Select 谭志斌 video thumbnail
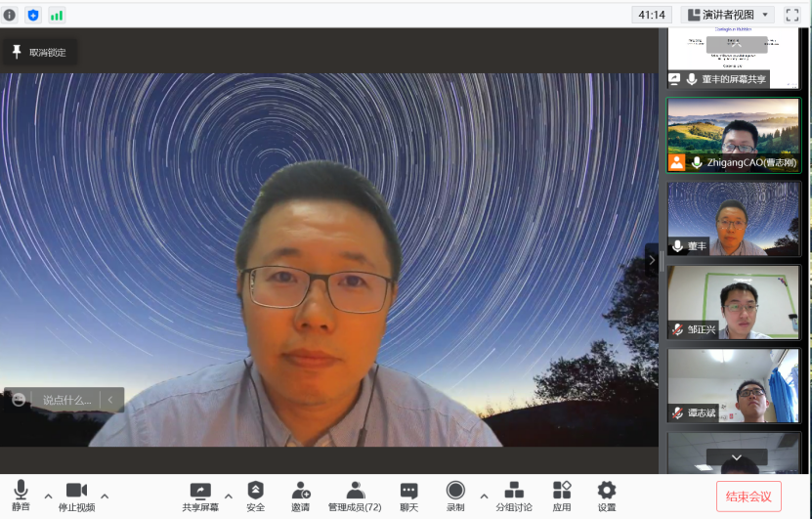Viewport: 812px width, 519px height. click(x=733, y=386)
